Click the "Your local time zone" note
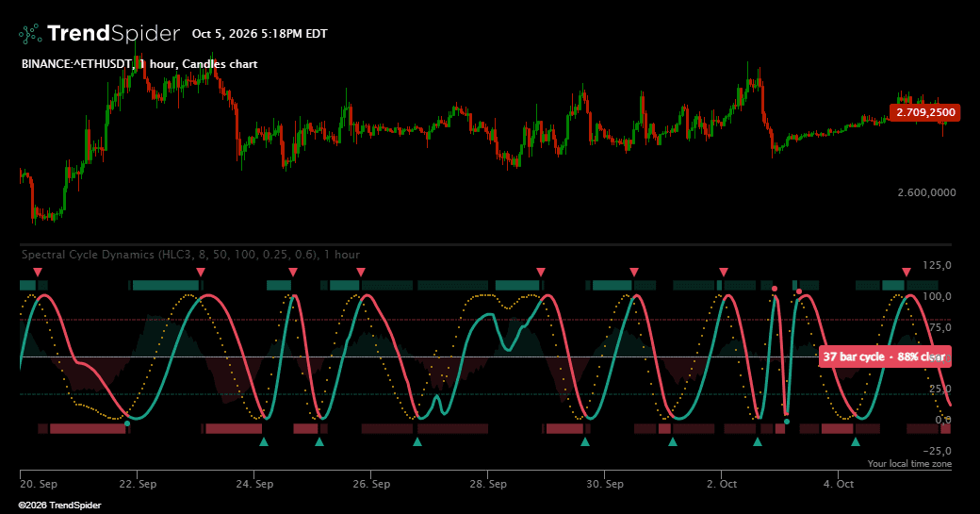This screenshot has width=980, height=514. pos(909,464)
